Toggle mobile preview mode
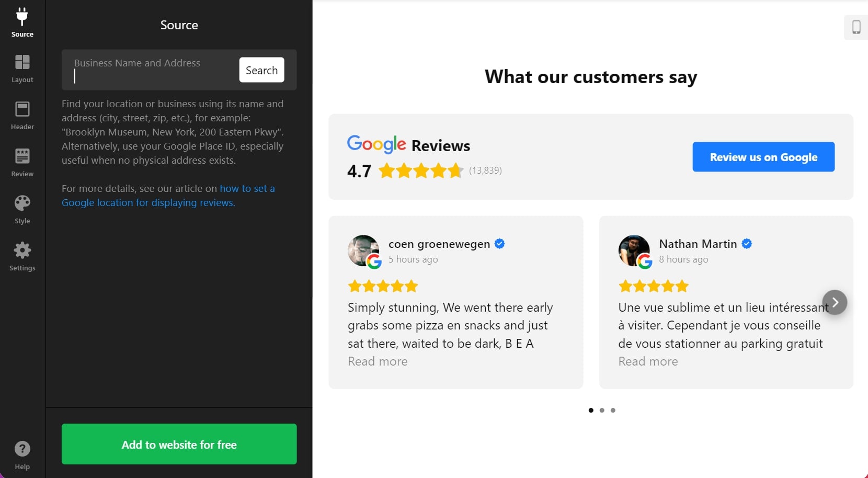 click(x=856, y=27)
